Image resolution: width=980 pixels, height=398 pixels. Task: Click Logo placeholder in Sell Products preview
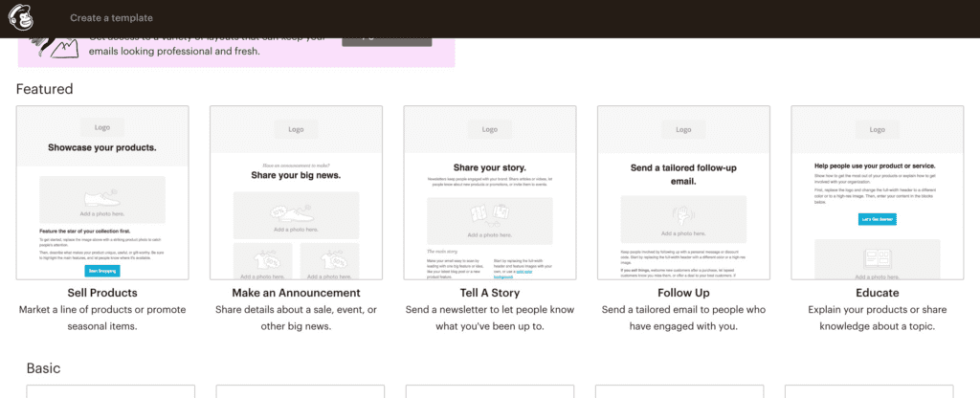[x=102, y=127]
